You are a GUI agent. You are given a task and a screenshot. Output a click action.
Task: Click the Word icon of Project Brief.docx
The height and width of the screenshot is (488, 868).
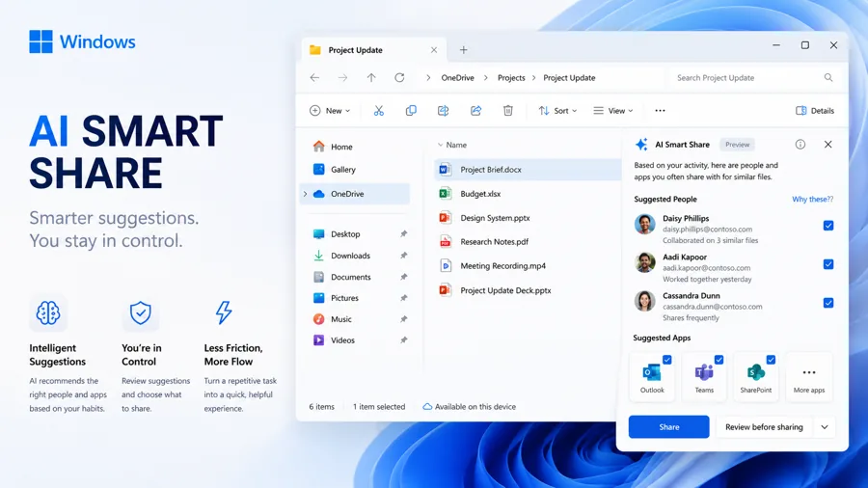click(x=445, y=170)
